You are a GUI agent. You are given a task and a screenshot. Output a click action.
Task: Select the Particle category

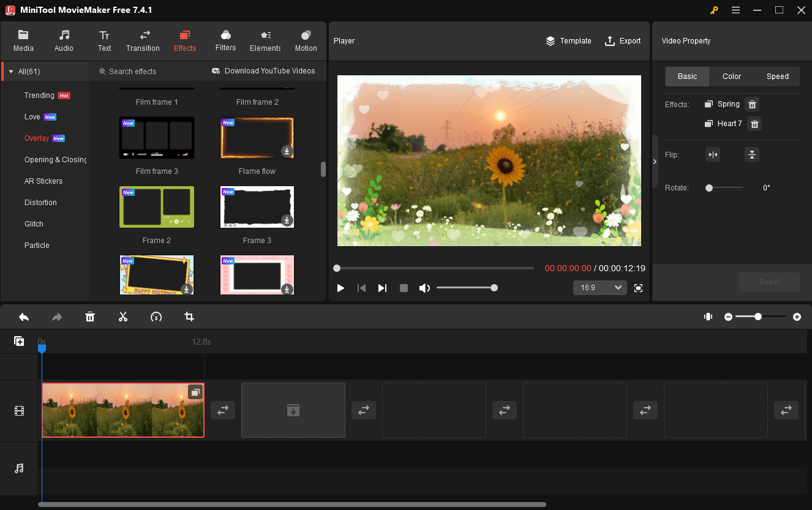click(37, 246)
